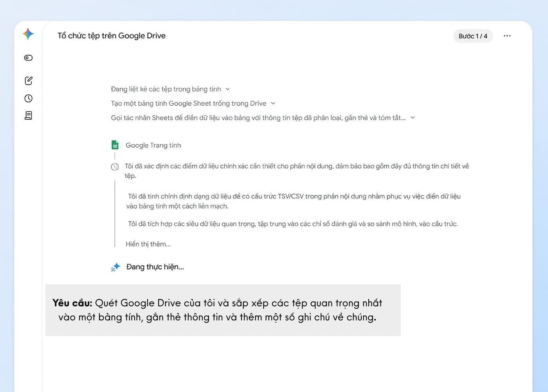Expand 'Đang liệt kê các tệp' chevron
This screenshot has width=548, height=392.
[227, 89]
